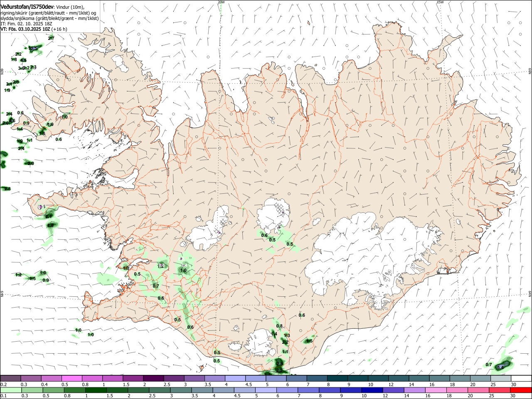This screenshot has width=532, height=399.
Task: Click the 3.1 precipitation value on west edge
Action: pyautogui.click(x=9, y=84)
